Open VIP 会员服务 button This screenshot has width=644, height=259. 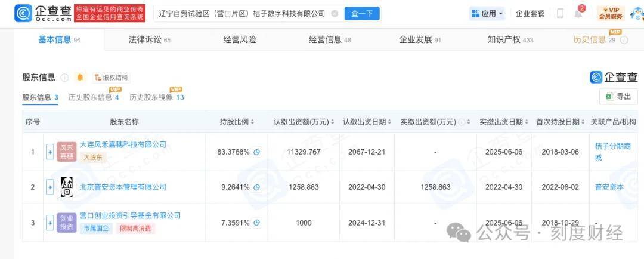coord(611,13)
